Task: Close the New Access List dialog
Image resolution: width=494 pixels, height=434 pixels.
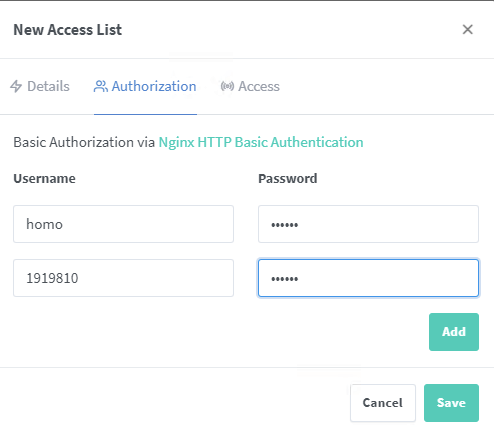Action: (468, 29)
